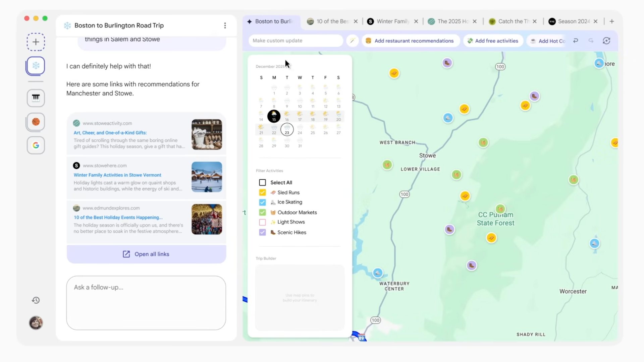Screen dimensions: 644x362
Task: Select December 23 on the calendar
Action: (x=287, y=130)
